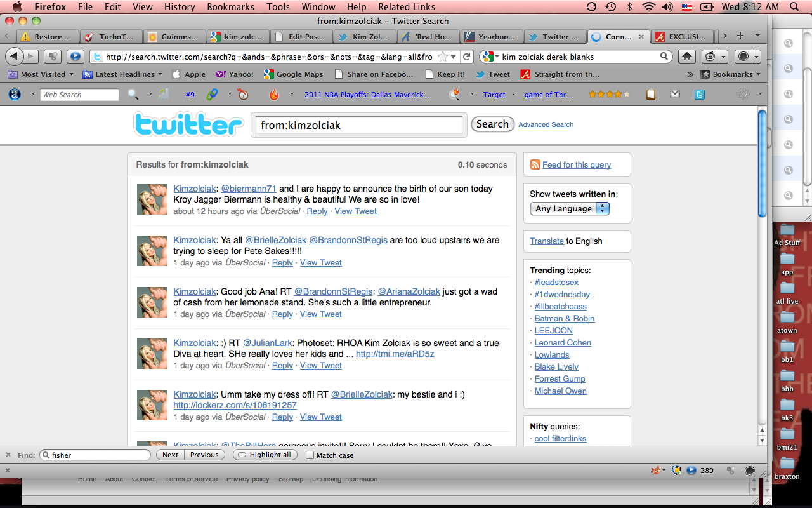Click the Twitter icon in the Alexa toolbar
Image resolution: width=812 pixels, height=508 pixels.
point(699,95)
